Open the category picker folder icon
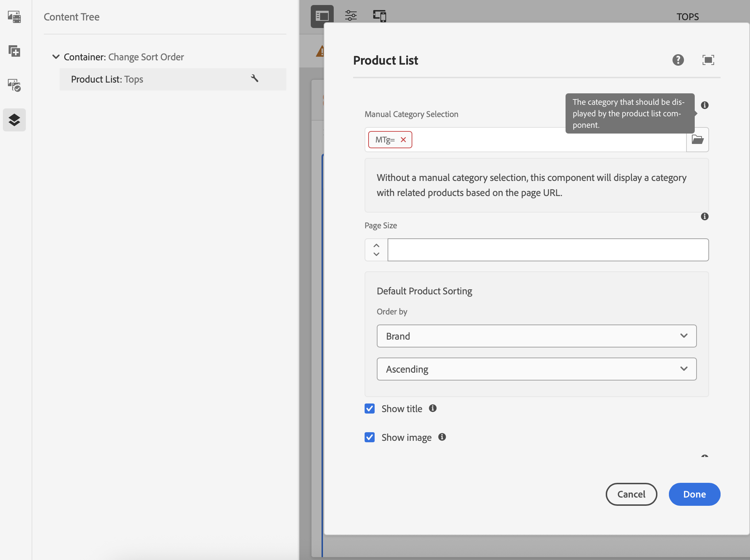Viewport: 750px width, 560px height. click(697, 140)
